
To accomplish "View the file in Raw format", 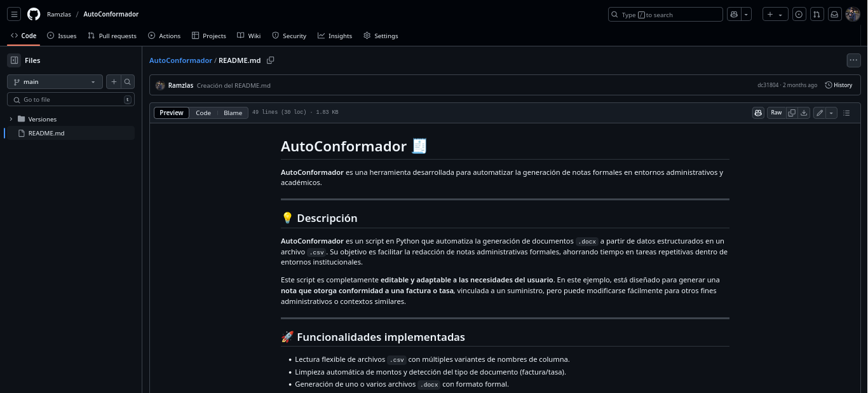I will (776, 113).
